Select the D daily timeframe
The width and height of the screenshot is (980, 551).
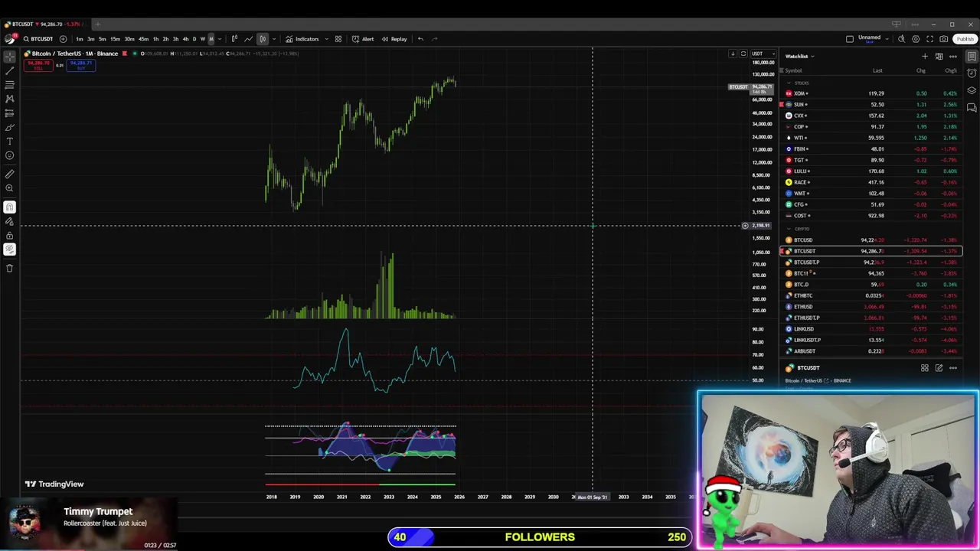[194, 39]
